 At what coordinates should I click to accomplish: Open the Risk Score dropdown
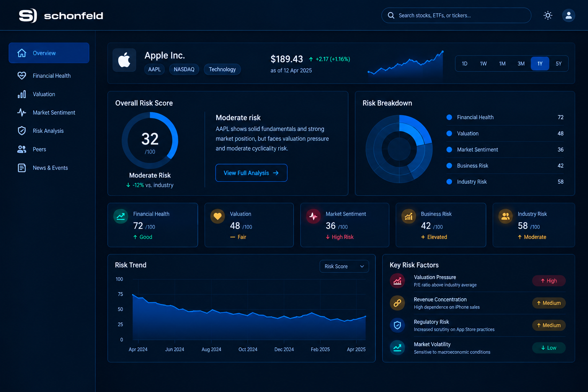coord(344,266)
